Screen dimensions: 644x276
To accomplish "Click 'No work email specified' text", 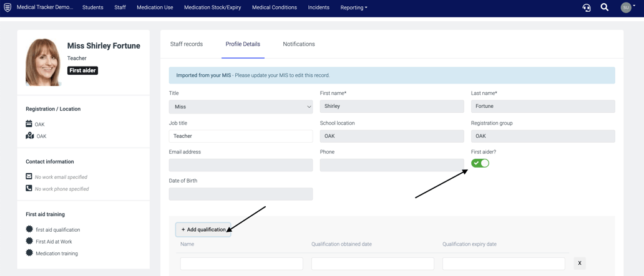I will 61,177.
